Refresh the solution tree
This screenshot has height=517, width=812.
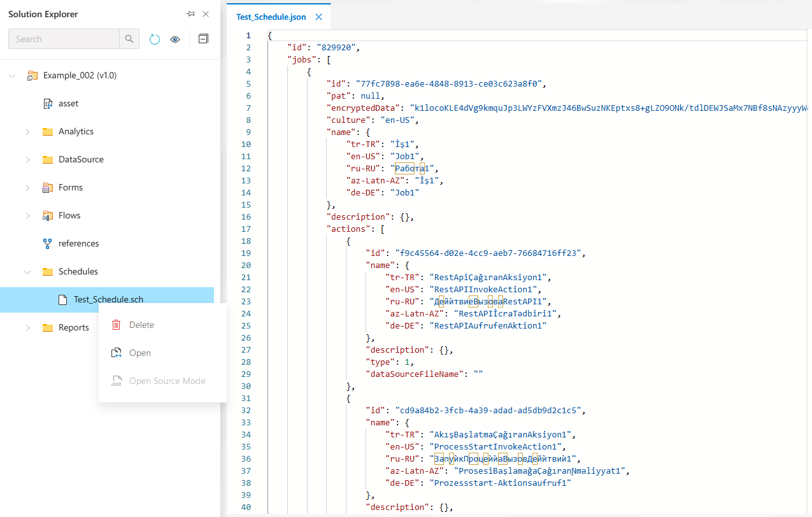pos(155,39)
